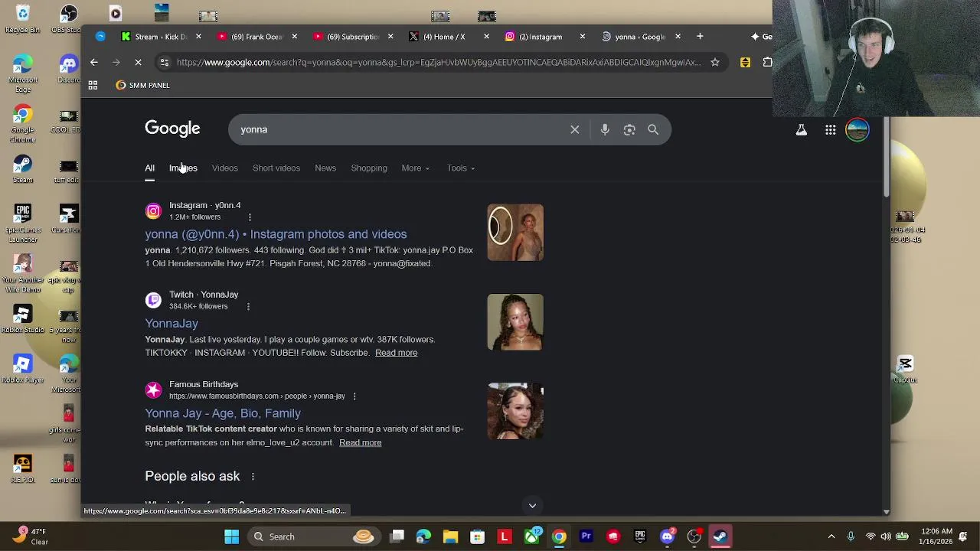Expand the Tools dropdown
The image size is (980, 551).
(461, 168)
